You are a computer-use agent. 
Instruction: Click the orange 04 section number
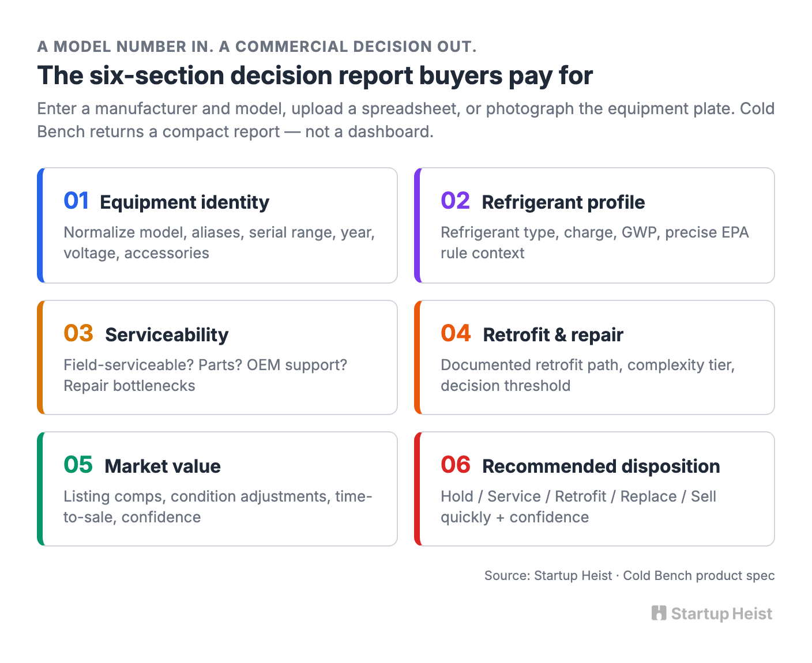(x=456, y=333)
